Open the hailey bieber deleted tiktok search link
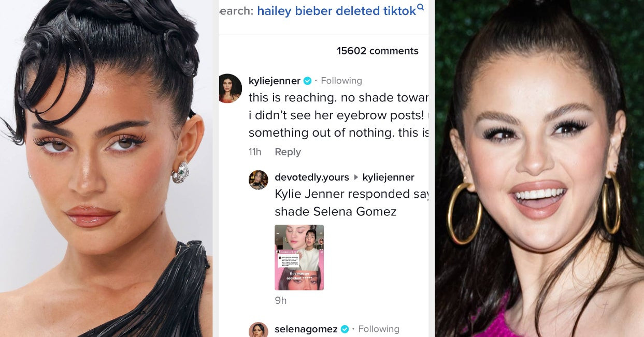644x337 pixels. pyautogui.click(x=337, y=11)
